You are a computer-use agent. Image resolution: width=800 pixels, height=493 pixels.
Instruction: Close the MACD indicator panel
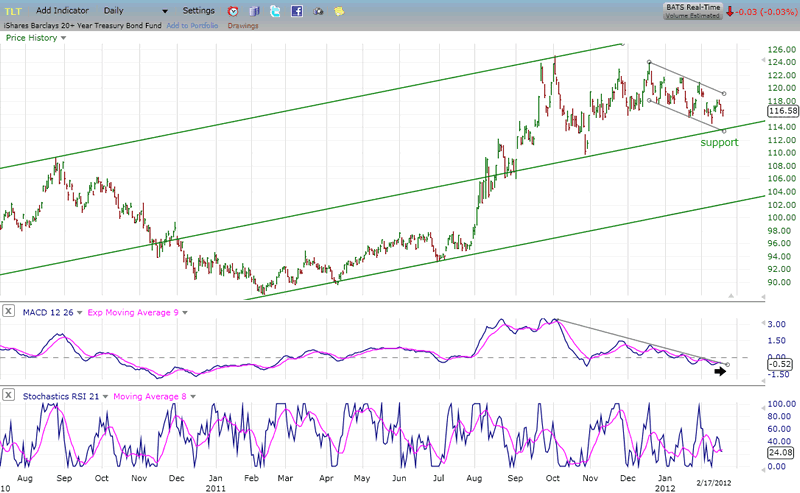[8, 313]
